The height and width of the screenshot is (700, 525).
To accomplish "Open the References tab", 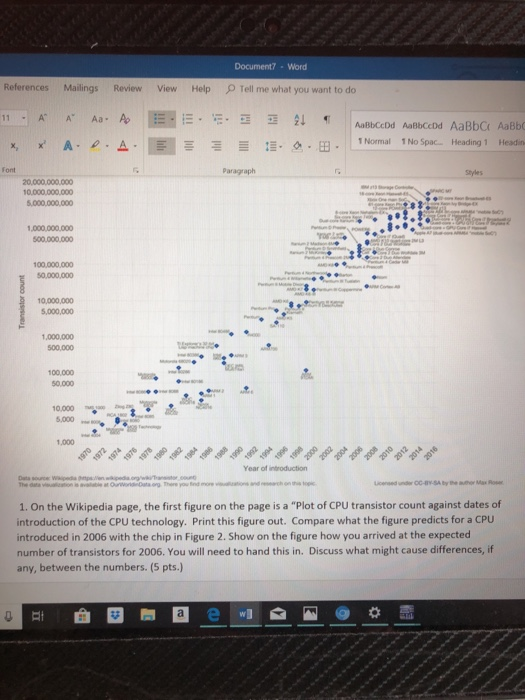I will coord(26,87).
